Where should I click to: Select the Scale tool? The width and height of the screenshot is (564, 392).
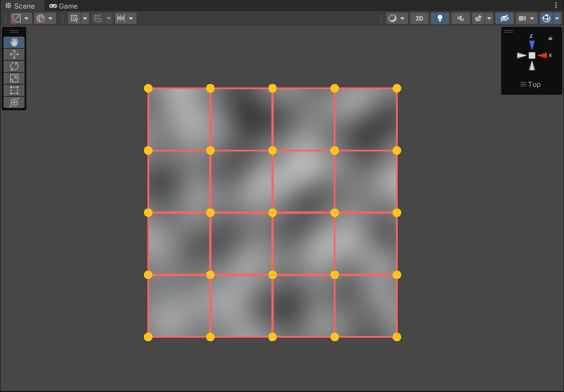[x=14, y=78]
